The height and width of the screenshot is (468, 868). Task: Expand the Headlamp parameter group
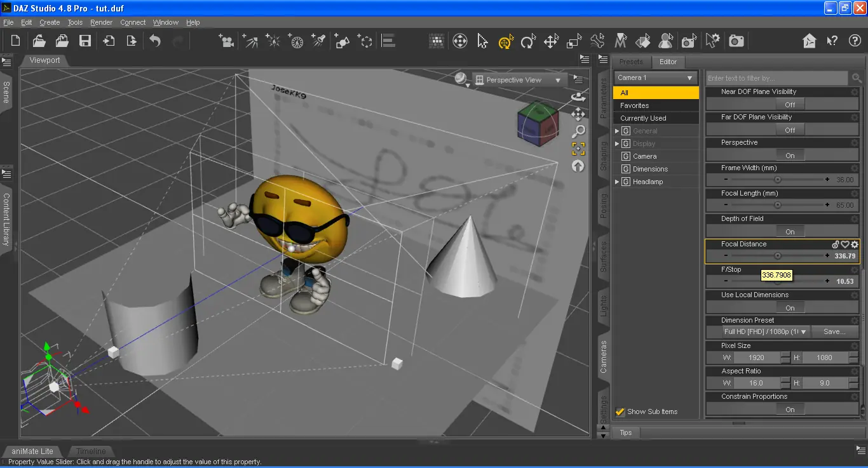(x=616, y=181)
